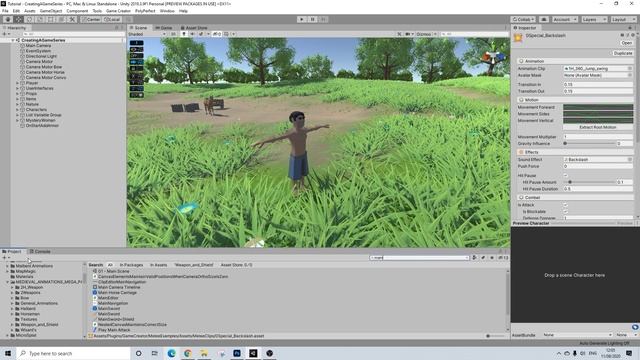
Task: Open cloud services icon next to Collab
Action: 544,19
